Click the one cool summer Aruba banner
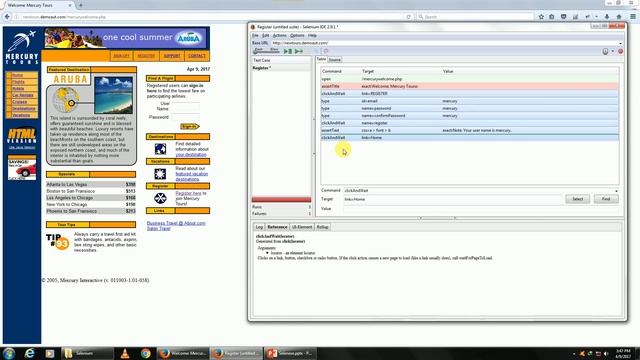 point(126,38)
